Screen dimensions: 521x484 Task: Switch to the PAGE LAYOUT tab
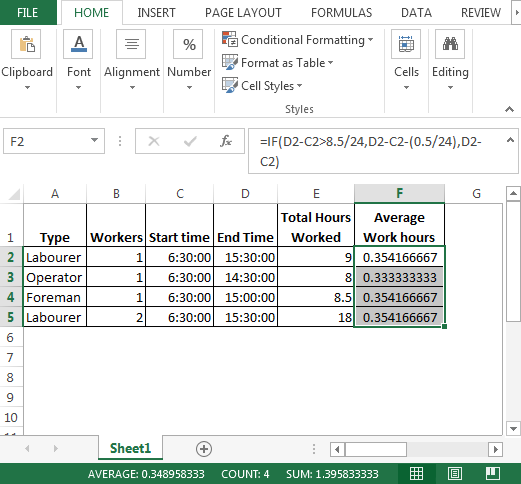tap(243, 13)
